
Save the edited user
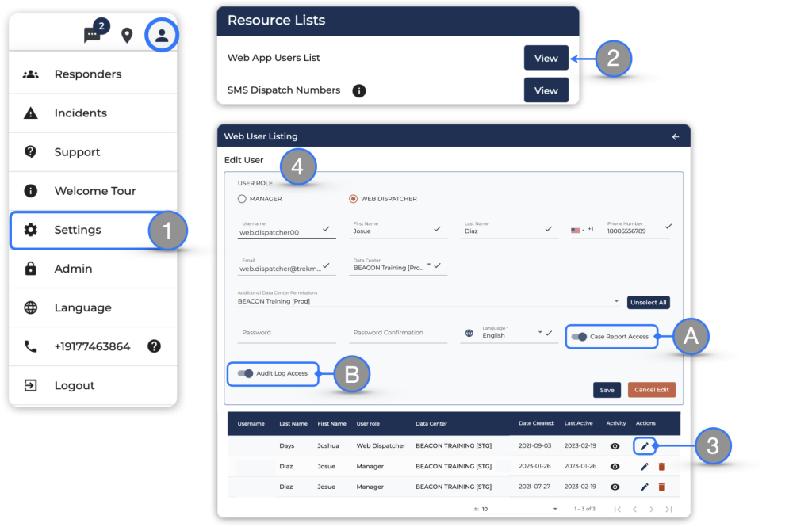(607, 390)
